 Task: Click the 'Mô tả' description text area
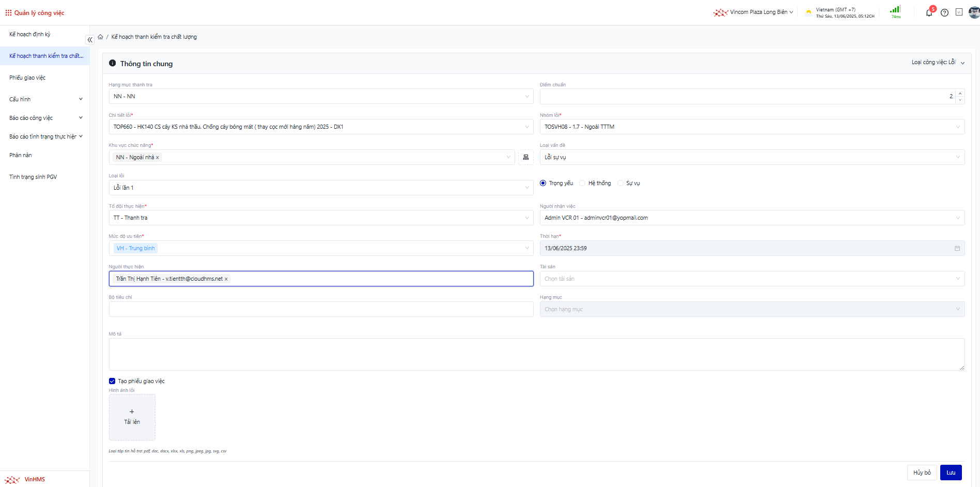click(x=536, y=354)
